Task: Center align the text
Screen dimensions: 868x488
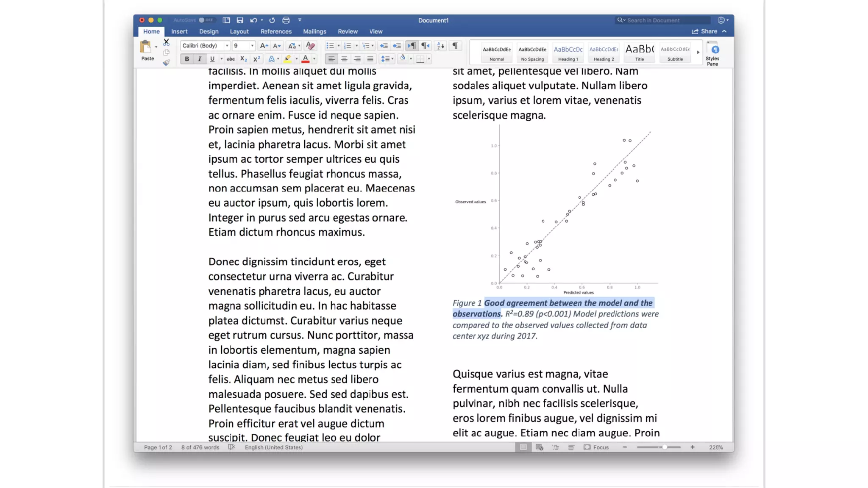Action: click(344, 59)
